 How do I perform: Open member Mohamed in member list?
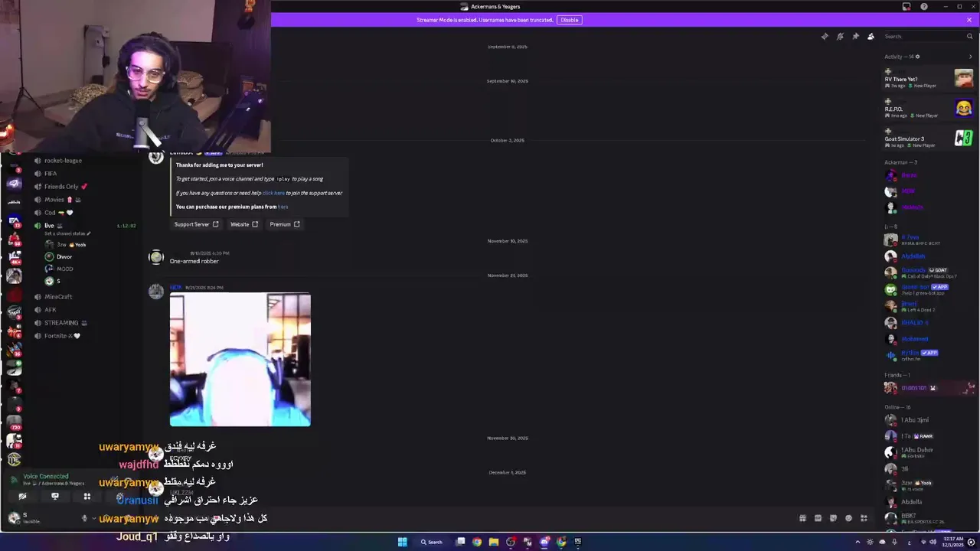click(915, 339)
